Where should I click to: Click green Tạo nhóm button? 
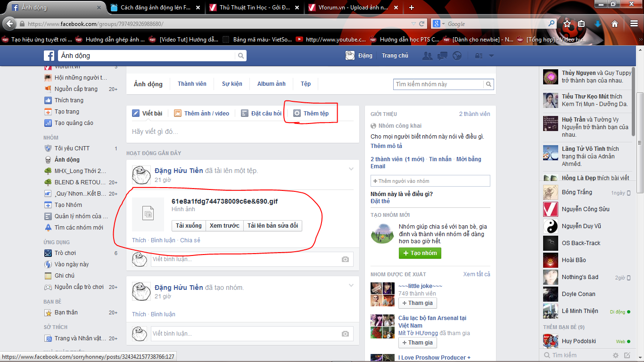point(420,253)
